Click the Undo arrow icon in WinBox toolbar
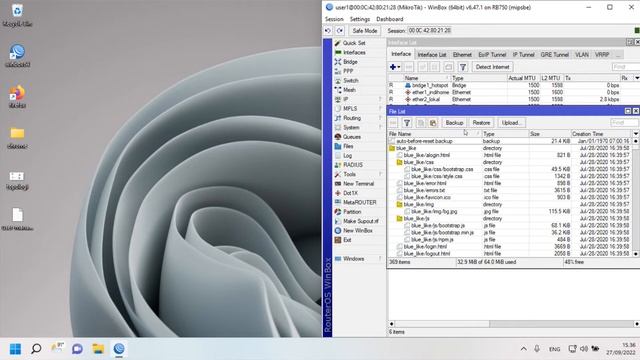 coord(328,31)
